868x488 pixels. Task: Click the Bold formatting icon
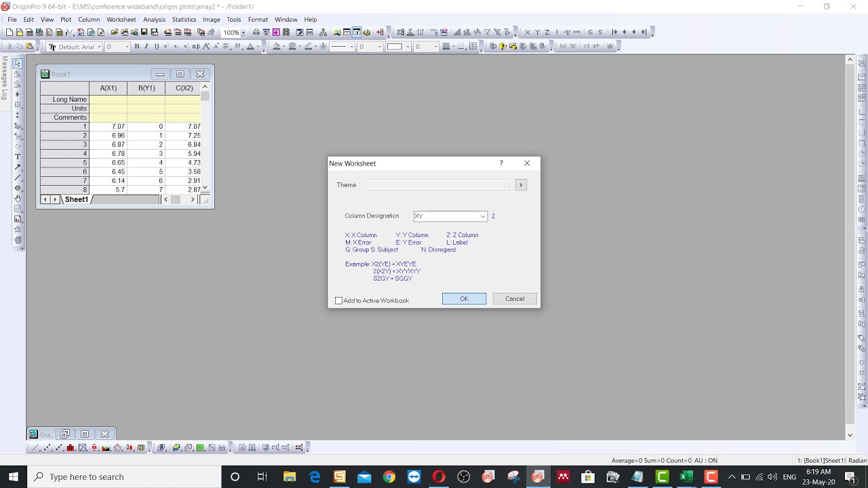coord(136,46)
